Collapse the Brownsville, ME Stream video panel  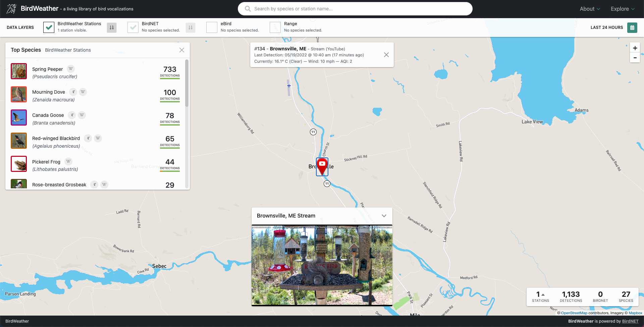(384, 216)
